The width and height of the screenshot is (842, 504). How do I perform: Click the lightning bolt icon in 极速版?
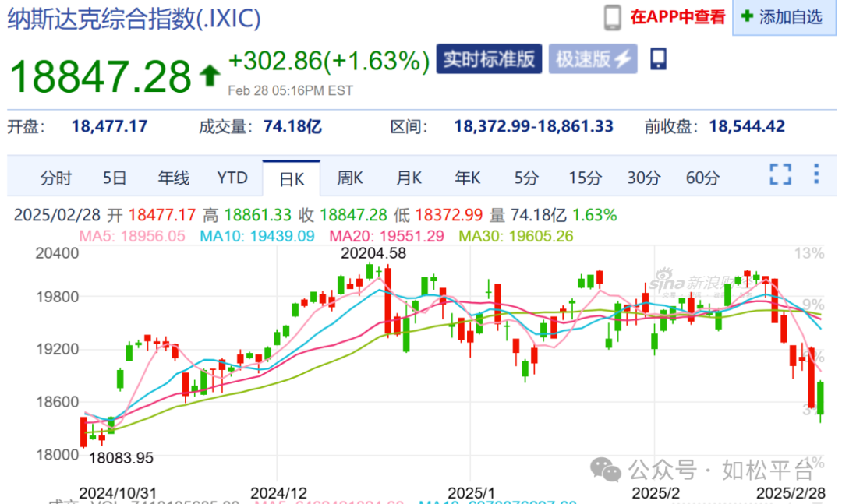click(x=624, y=59)
